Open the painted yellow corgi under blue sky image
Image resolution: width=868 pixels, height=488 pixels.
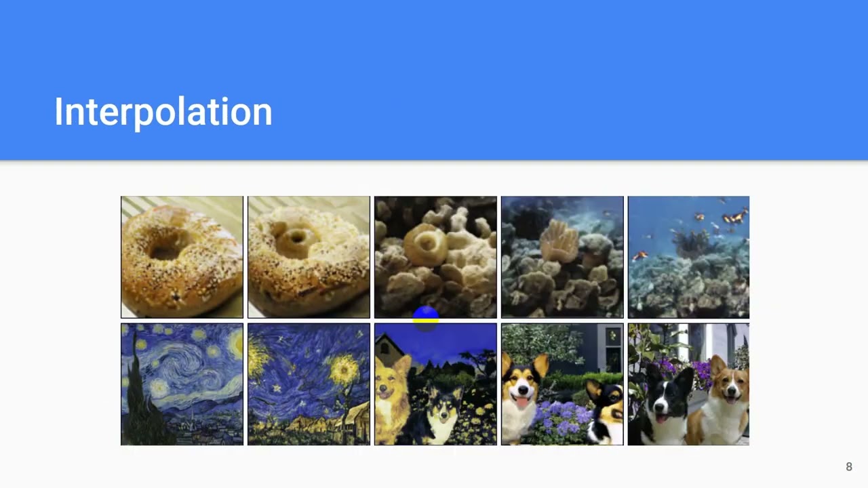pyautogui.click(x=435, y=384)
